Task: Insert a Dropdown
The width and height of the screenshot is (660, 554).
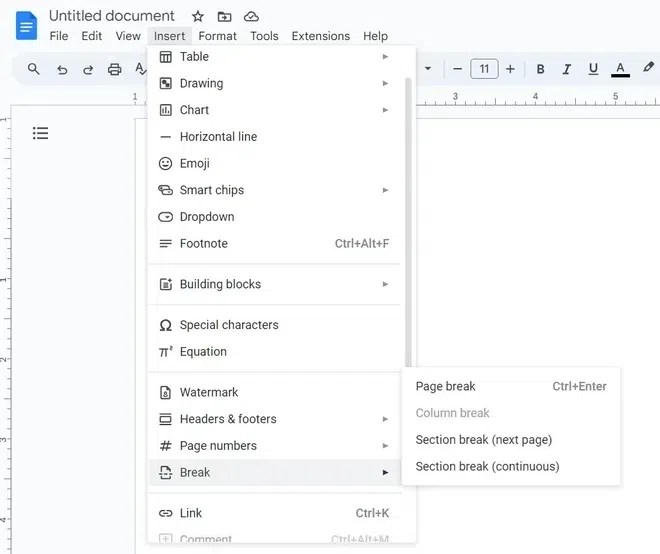Action: tap(274, 217)
